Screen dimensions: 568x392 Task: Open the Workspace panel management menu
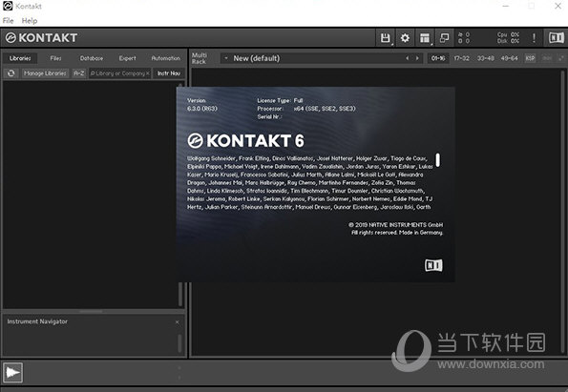coord(425,37)
